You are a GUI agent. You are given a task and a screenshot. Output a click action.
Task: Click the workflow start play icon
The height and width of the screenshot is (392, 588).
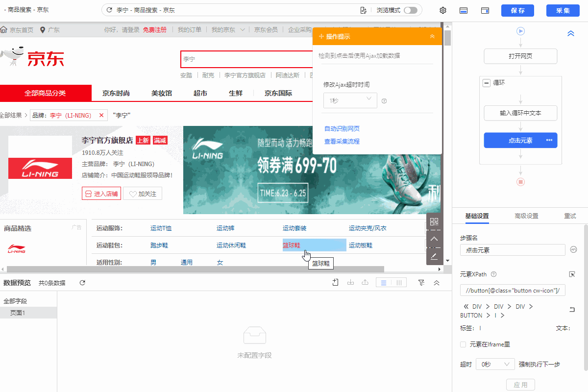click(520, 31)
